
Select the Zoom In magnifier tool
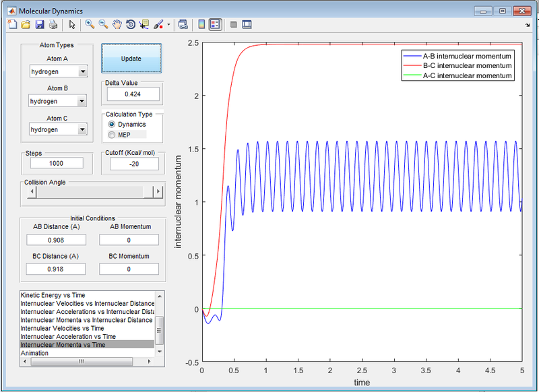pos(90,25)
